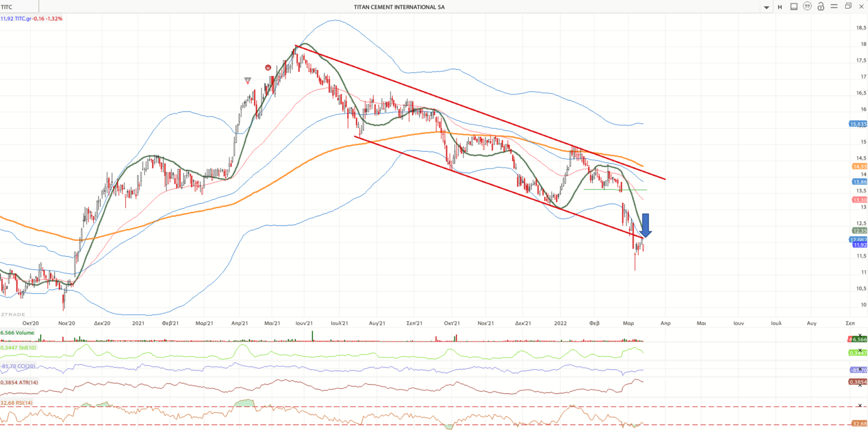Click the 0,3447 Std value tag
868x430 pixels.
(858, 353)
